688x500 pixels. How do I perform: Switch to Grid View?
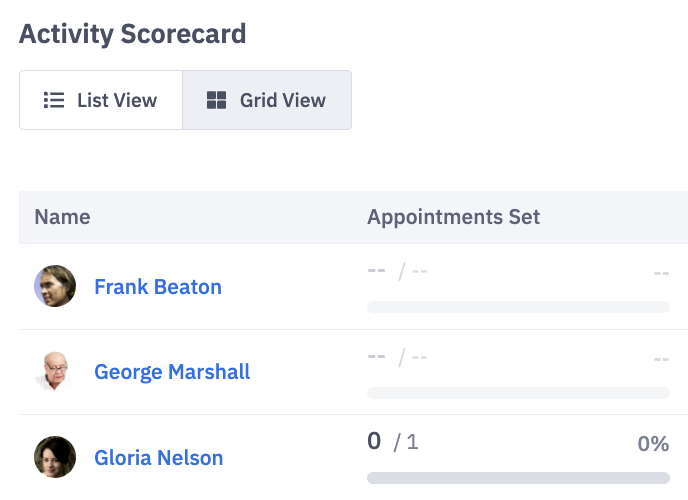[267, 100]
